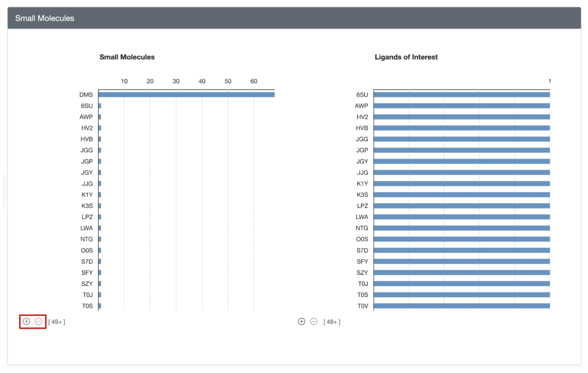The height and width of the screenshot is (373, 588).
Task: Click the HV2 label in Small Molecules chart
Action: pos(87,128)
